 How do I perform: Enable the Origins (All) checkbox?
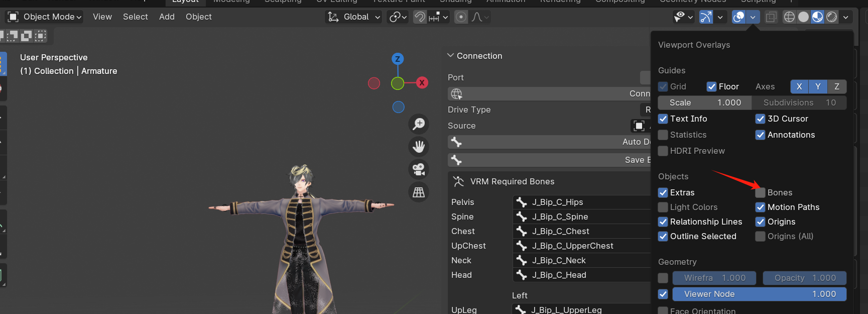[x=761, y=236]
